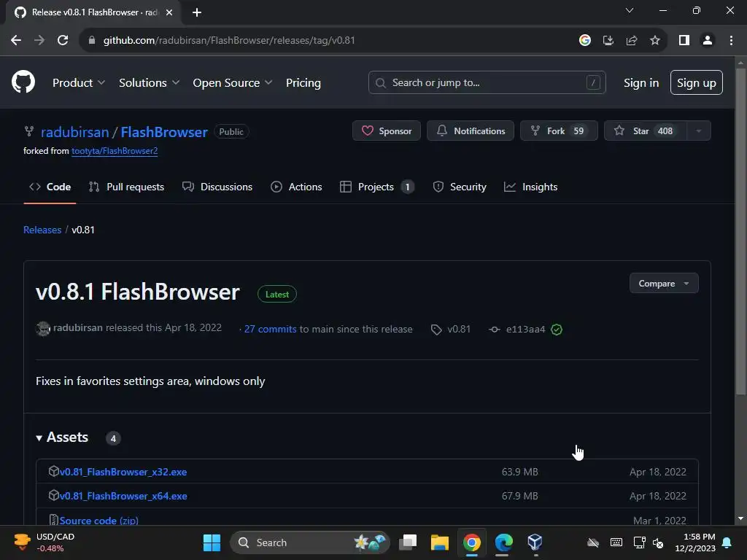The width and height of the screenshot is (747, 560).
Task: Expand the Product menu
Action: pyautogui.click(x=79, y=83)
